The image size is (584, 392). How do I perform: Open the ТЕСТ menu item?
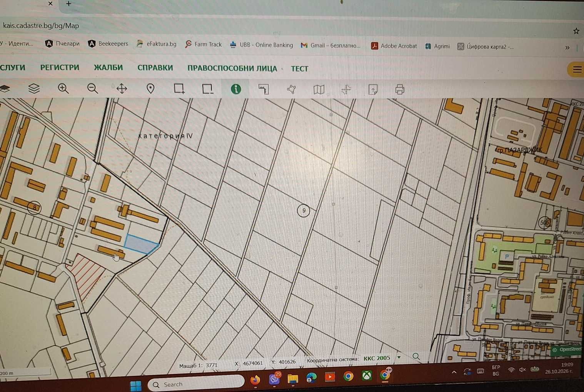(x=299, y=69)
